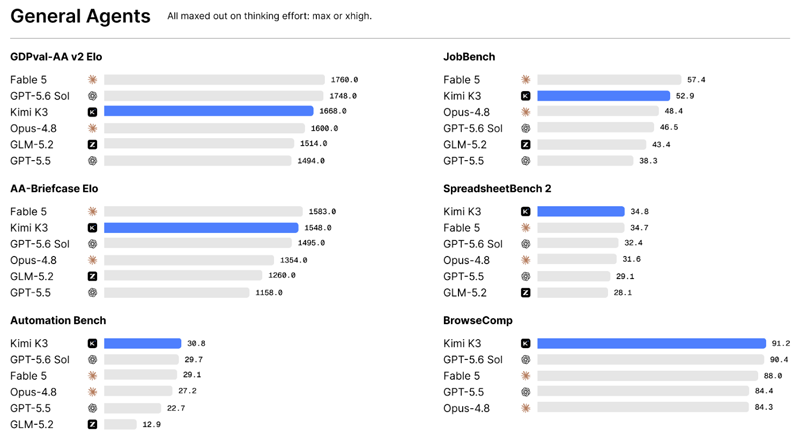Click the GPT-5.5 logo in SpreadsheetBench 2
The image size is (800, 436).
(526, 276)
